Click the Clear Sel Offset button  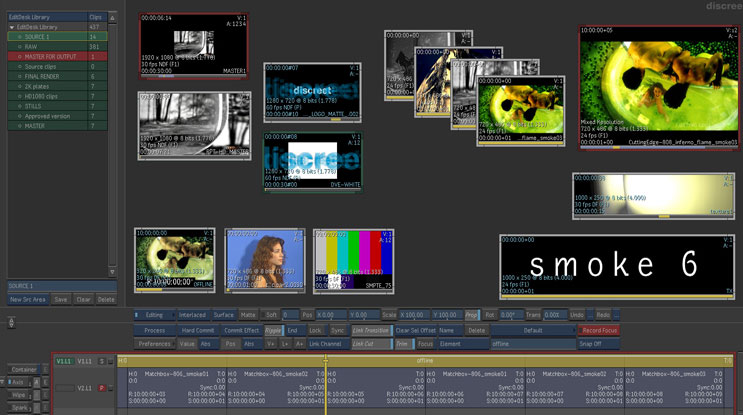pyautogui.click(x=416, y=330)
